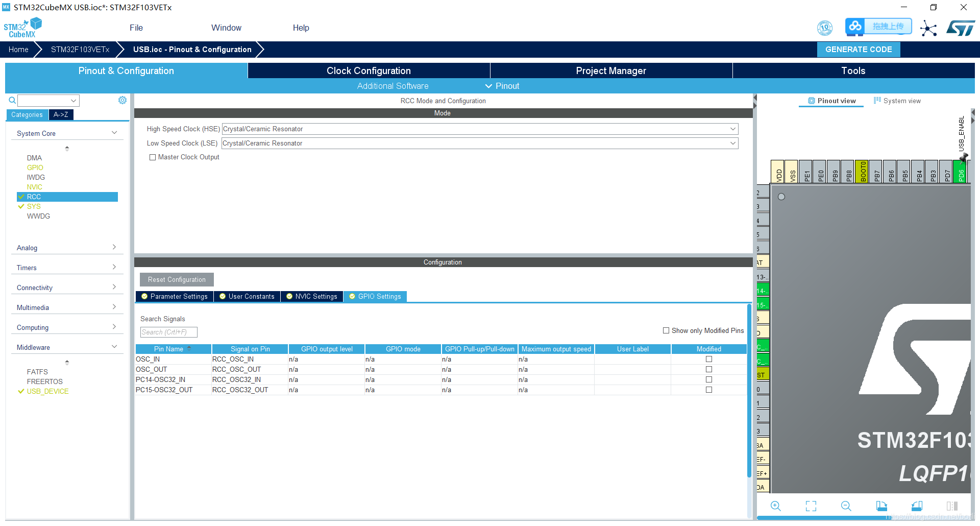Screen dimensions: 980x526
Task: Open the User Constants tab
Action: coord(247,296)
